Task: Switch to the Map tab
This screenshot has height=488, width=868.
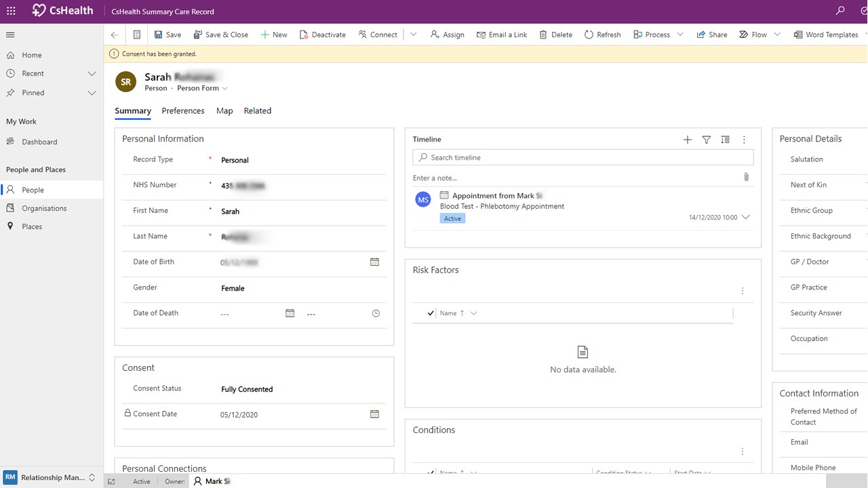Action: click(x=224, y=111)
